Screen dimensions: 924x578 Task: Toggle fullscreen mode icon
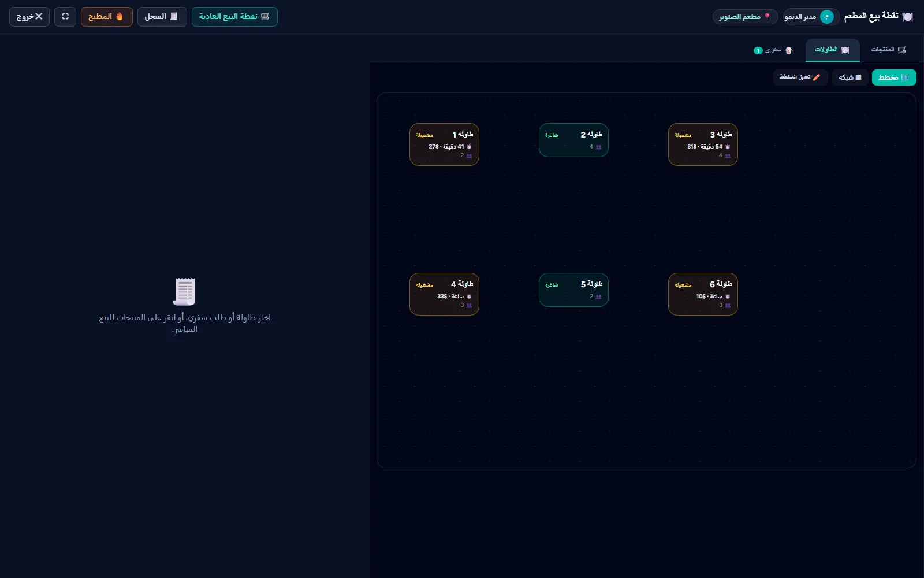(65, 17)
